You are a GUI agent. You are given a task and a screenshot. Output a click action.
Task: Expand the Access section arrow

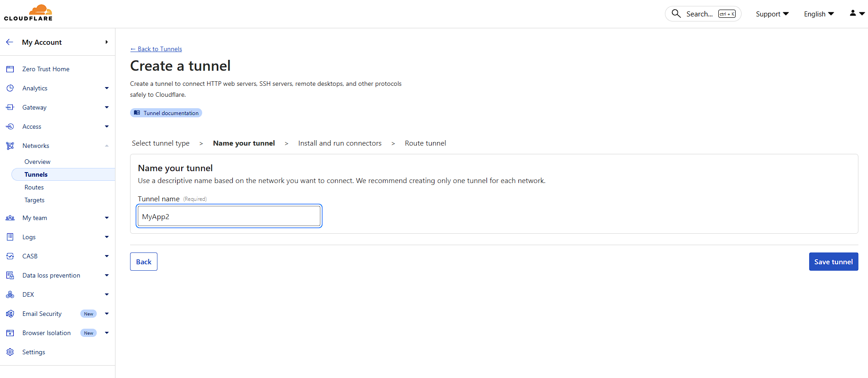point(106,126)
